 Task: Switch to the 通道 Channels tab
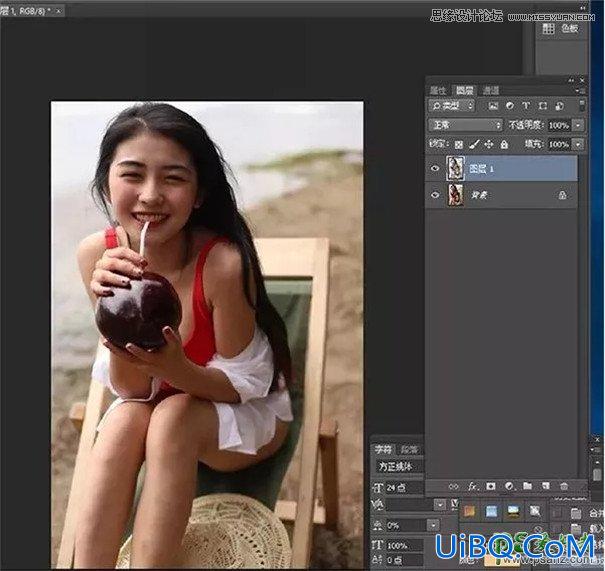(491, 91)
